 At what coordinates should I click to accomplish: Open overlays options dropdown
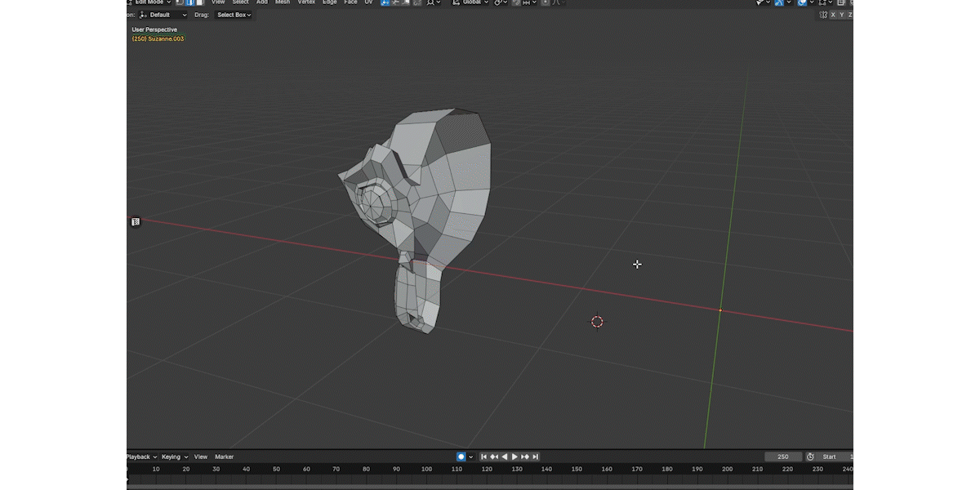(x=812, y=2)
